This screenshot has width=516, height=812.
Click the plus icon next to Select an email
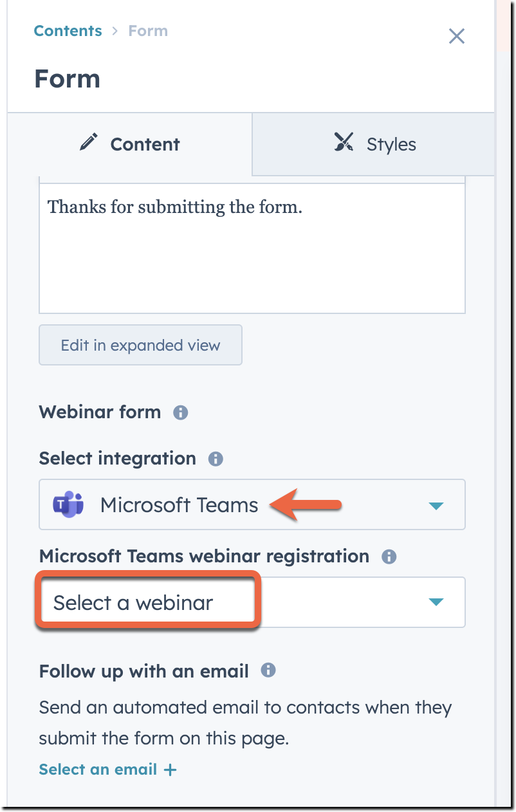pos(170,769)
